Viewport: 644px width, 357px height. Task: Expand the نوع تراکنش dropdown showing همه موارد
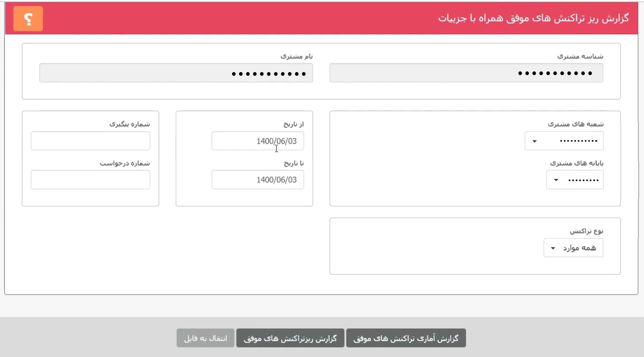tap(573, 248)
